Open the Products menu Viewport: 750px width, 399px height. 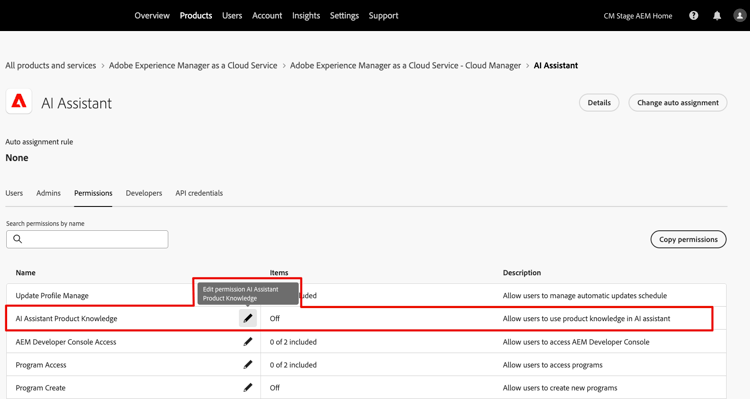(196, 16)
